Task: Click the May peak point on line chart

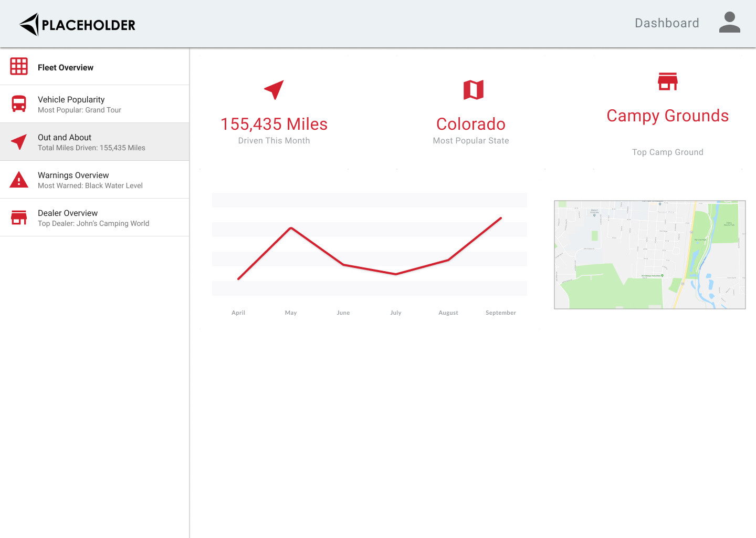Action: pos(291,228)
